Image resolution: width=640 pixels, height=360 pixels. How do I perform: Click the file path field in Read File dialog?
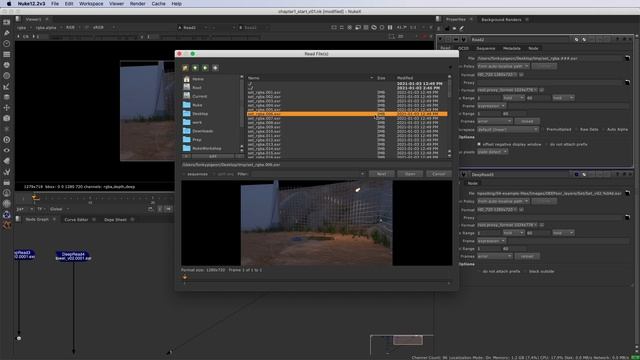click(x=316, y=165)
